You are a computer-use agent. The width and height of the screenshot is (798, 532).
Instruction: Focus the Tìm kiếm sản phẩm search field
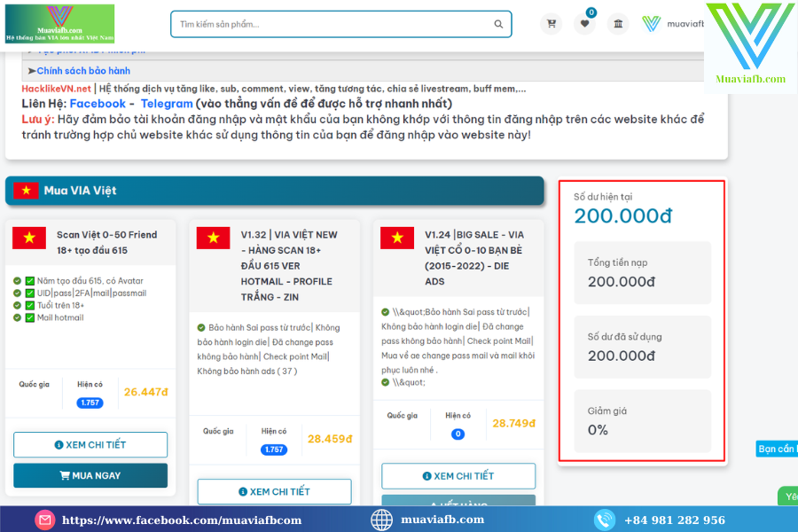click(x=341, y=24)
